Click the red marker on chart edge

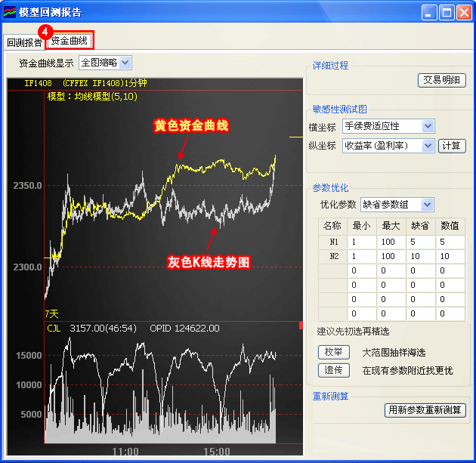[x=301, y=326]
